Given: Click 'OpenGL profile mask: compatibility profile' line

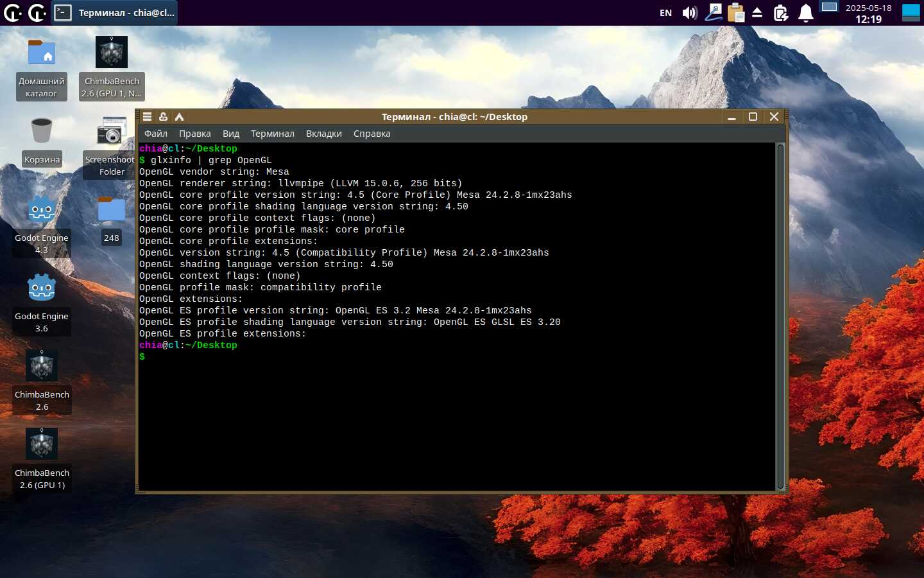Looking at the screenshot, I should click(x=261, y=288).
